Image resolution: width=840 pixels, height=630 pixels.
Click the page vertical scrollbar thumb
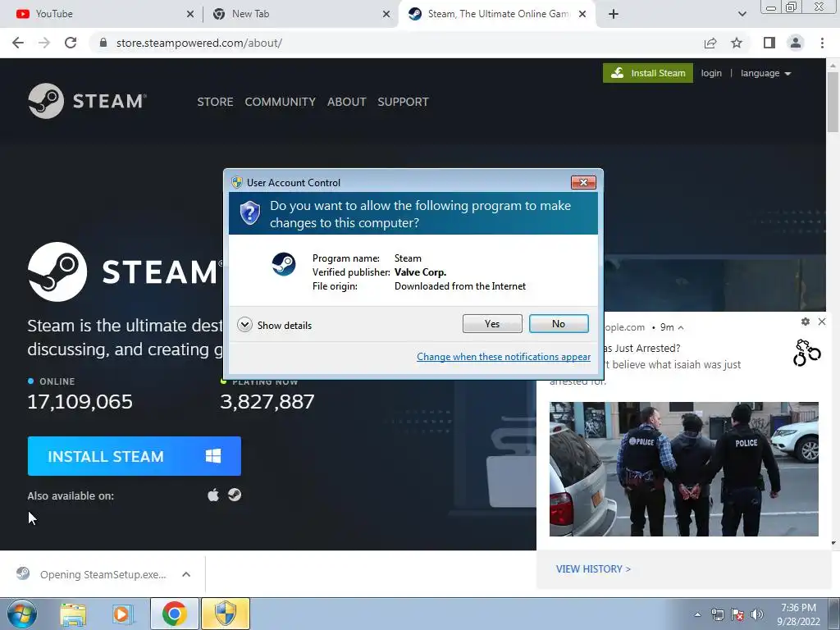(x=833, y=102)
